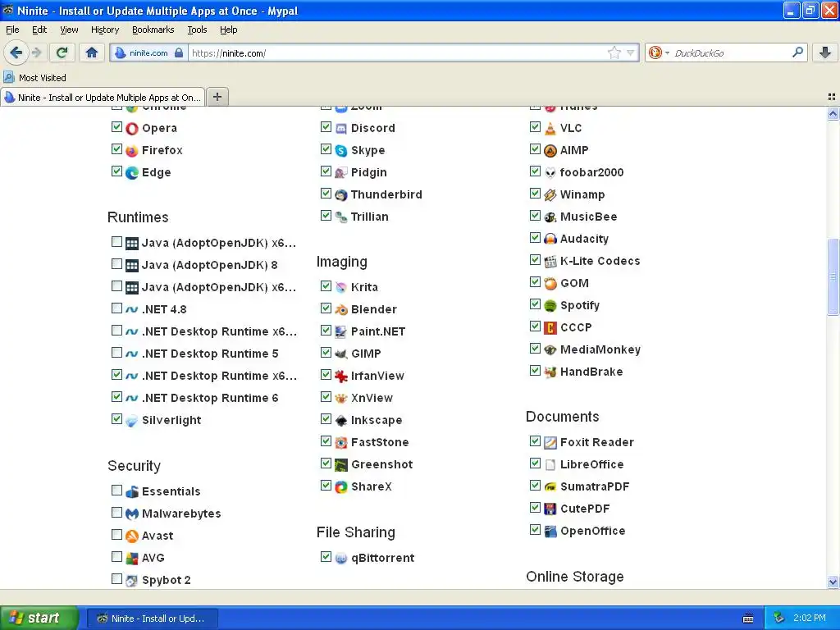The image size is (840, 630).
Task: Click the Thunderbird app icon
Action: (341, 195)
